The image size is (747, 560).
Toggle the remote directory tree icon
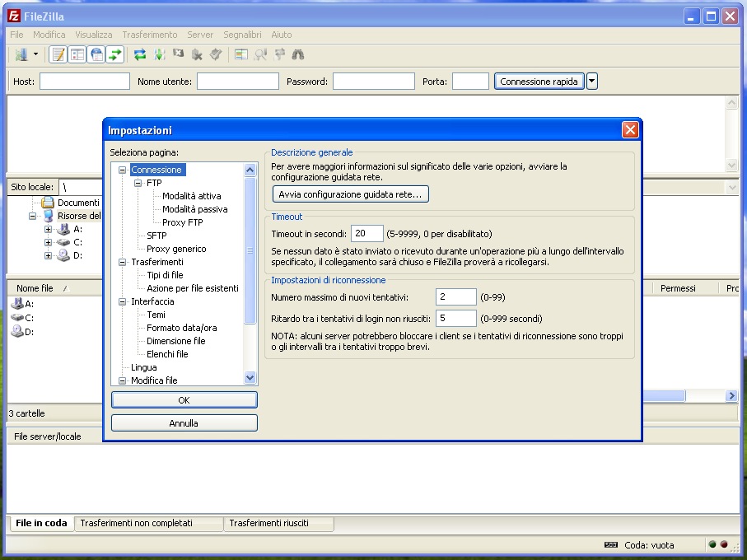point(96,55)
